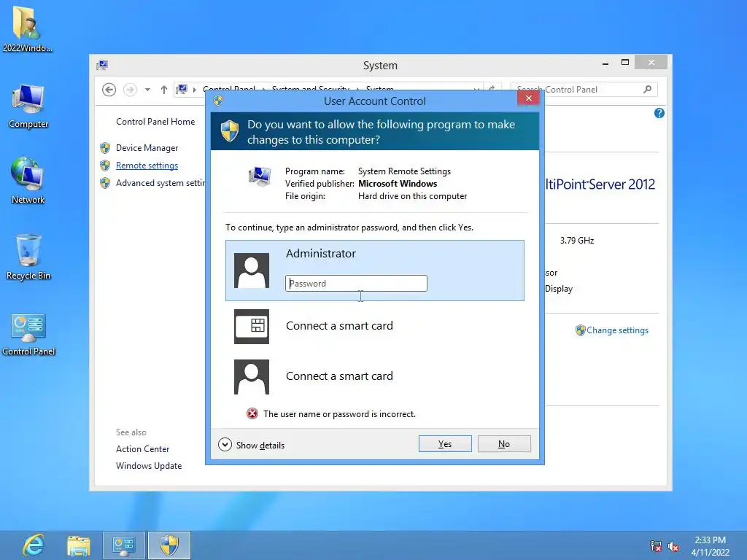Open File Explorer from the taskbar
The height and width of the screenshot is (560, 747).
79,545
